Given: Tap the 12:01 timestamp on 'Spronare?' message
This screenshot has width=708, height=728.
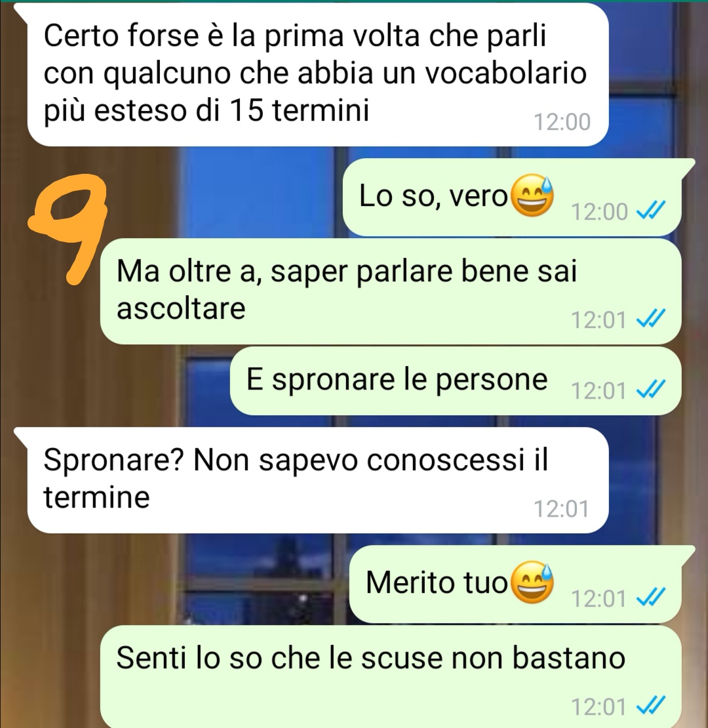Looking at the screenshot, I should point(562,509).
